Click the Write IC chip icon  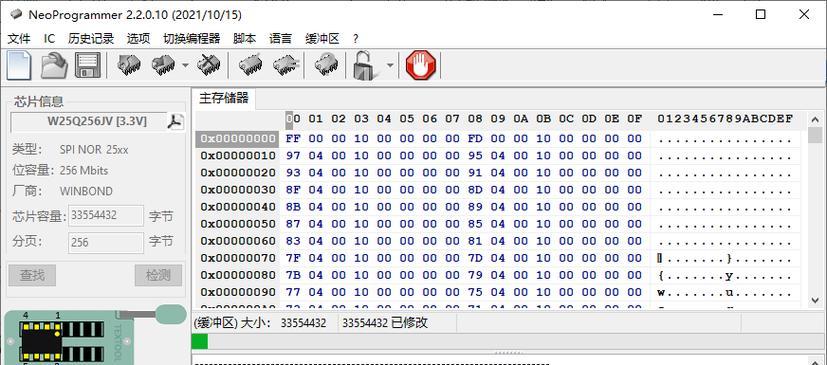click(x=164, y=65)
